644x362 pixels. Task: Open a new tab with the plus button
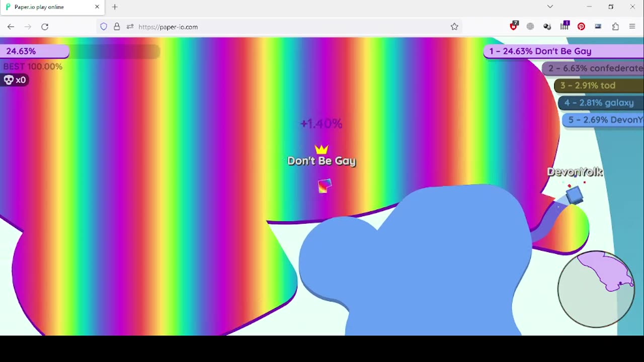tap(115, 7)
